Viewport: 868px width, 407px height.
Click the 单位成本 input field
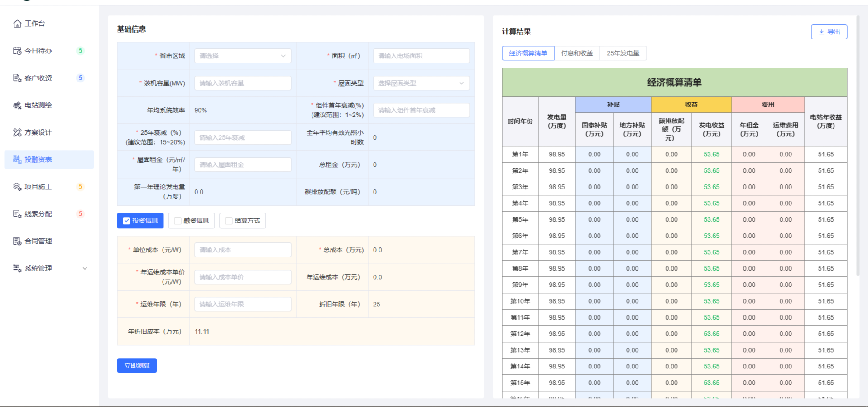[x=243, y=250]
